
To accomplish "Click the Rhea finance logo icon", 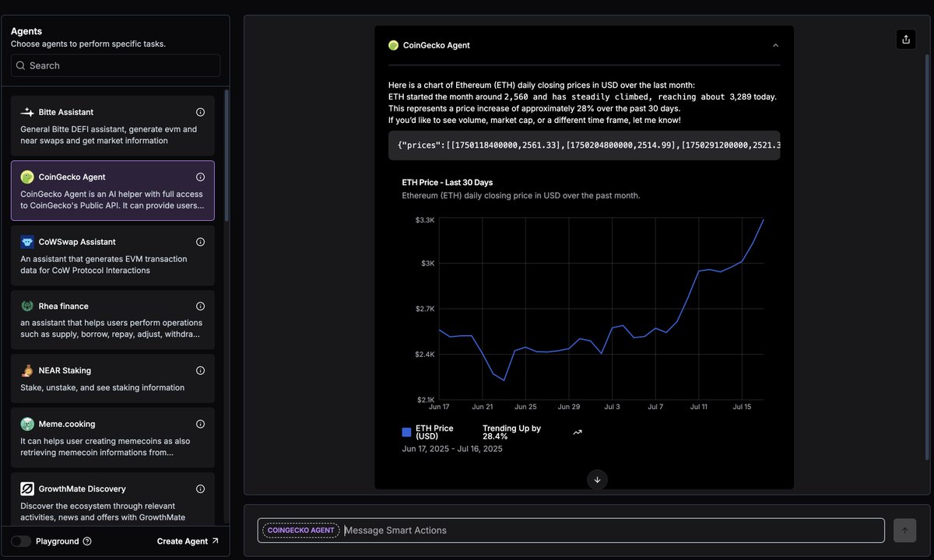I will click(x=27, y=306).
